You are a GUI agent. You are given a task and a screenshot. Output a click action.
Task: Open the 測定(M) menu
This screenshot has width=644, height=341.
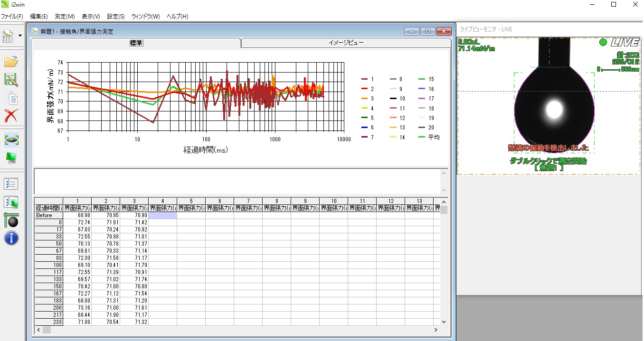65,16
